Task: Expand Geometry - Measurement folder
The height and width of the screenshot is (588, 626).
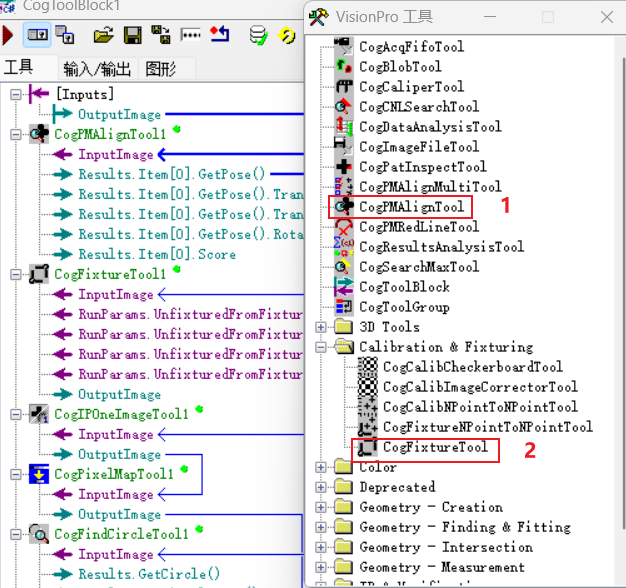Action: pyautogui.click(x=321, y=567)
